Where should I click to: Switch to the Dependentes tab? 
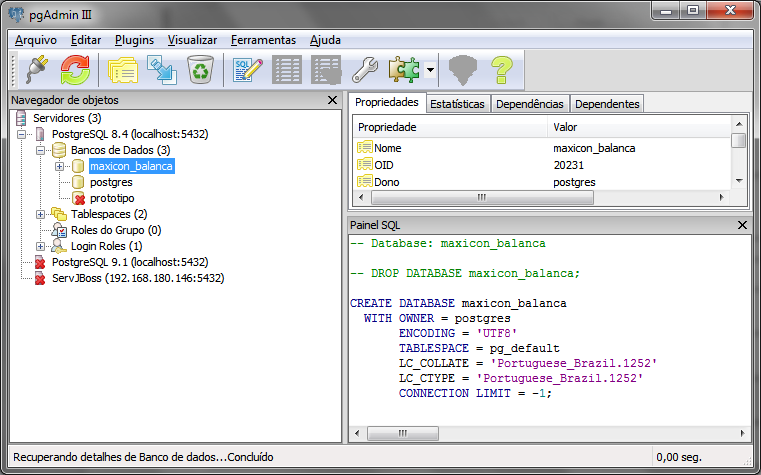607,104
